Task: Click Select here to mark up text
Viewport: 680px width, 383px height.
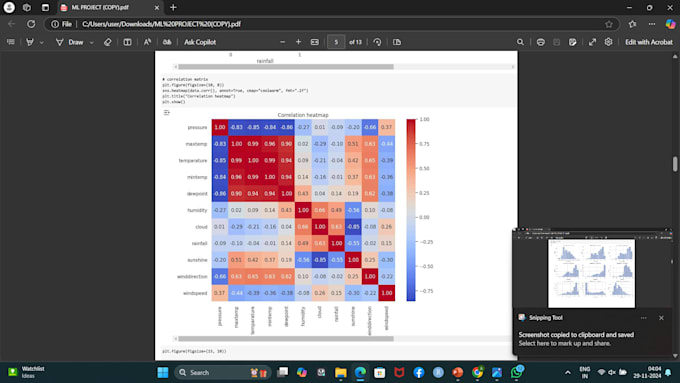Action: point(565,343)
